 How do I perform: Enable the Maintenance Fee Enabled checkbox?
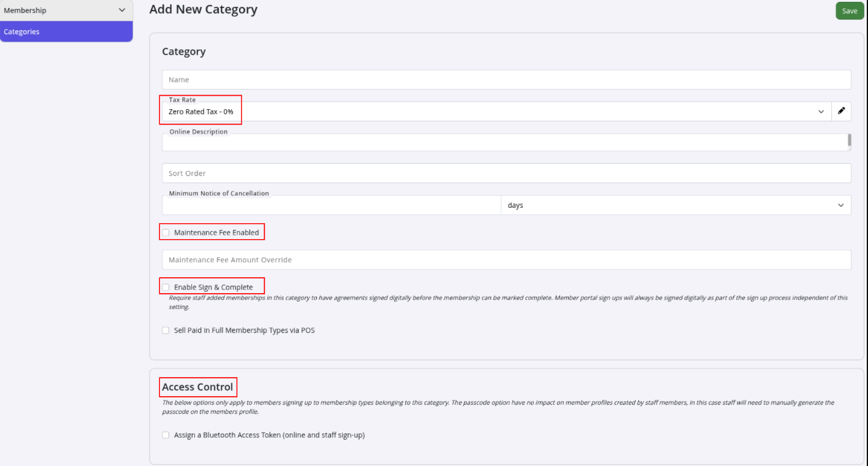[x=166, y=232]
